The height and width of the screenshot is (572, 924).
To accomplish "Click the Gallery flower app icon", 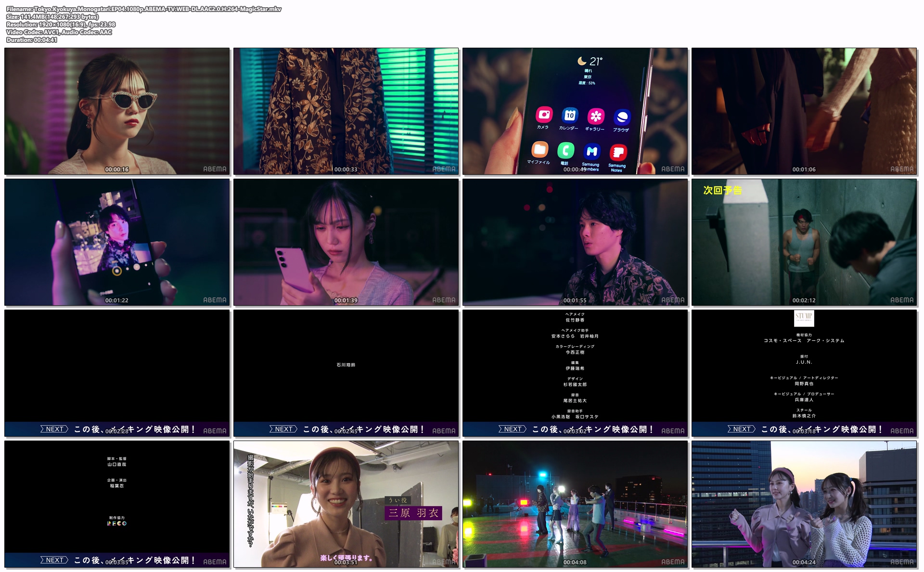I will click(596, 116).
